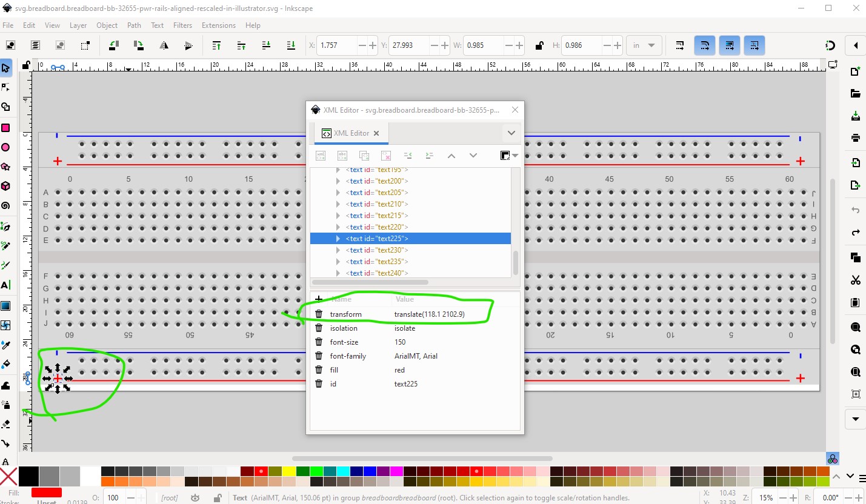Open XML Editor panel dropdown chevron
The image size is (866, 504).
click(x=511, y=133)
